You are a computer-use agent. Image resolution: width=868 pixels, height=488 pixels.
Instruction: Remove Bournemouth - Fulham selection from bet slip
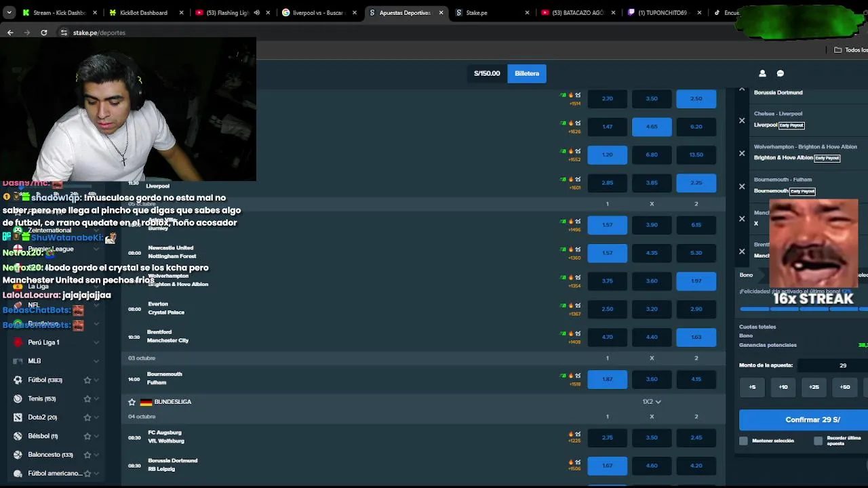[742, 186]
